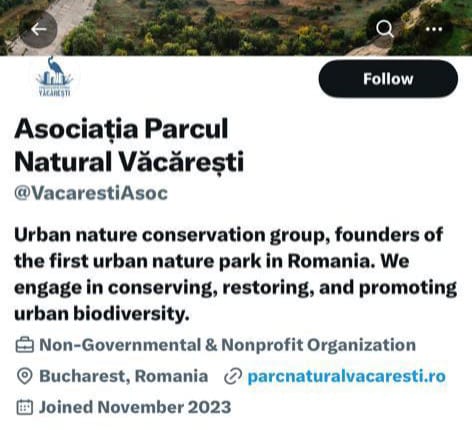Click the Văcărești heron profile avatar
Viewport: 472px width, 430px height.
54,77
